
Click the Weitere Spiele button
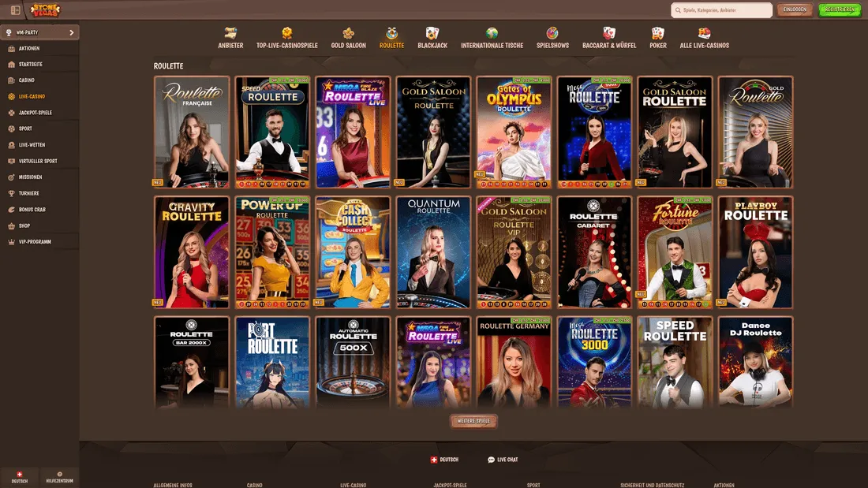pyautogui.click(x=473, y=421)
